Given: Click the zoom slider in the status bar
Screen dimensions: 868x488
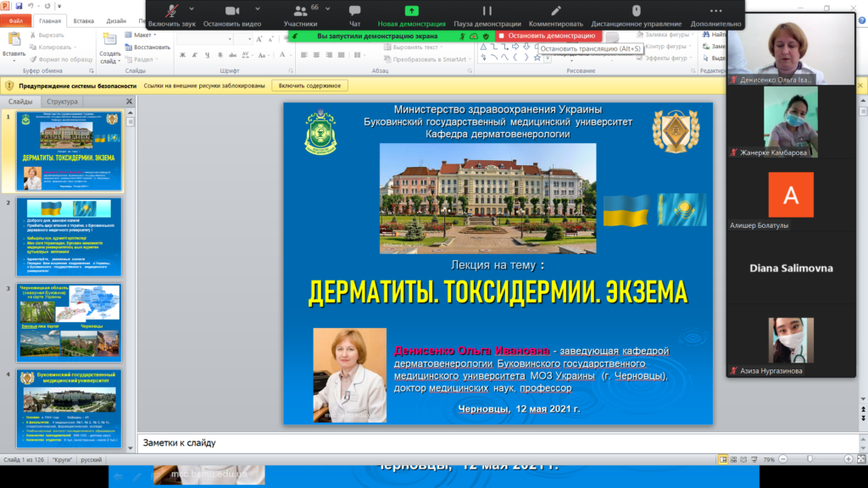Looking at the screenshot, I should coord(810,458).
